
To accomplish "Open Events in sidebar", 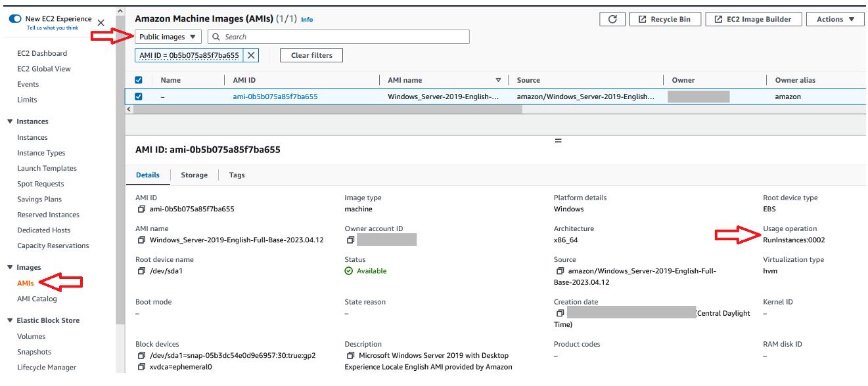I will point(28,84).
